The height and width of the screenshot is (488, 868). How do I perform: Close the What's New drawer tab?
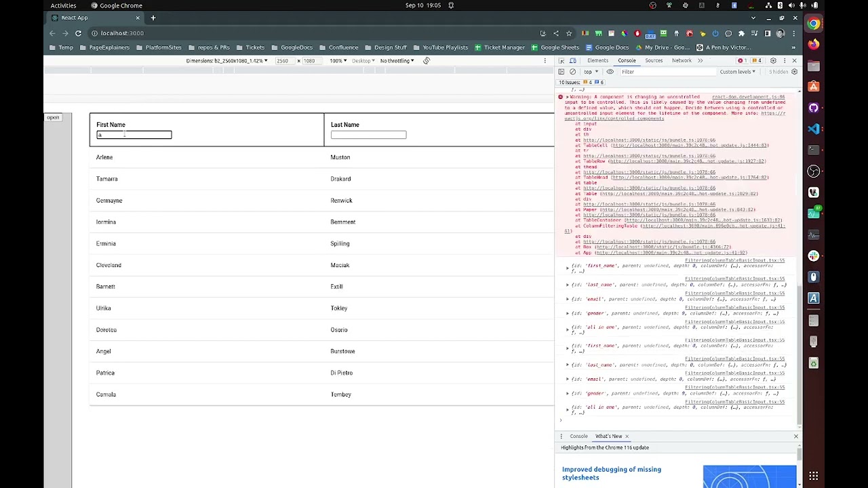[x=627, y=436]
